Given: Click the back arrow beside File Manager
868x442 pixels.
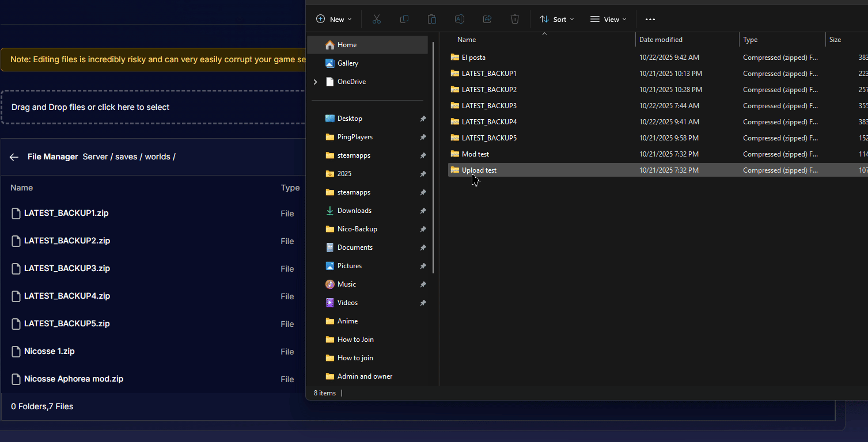Looking at the screenshot, I should [14, 157].
